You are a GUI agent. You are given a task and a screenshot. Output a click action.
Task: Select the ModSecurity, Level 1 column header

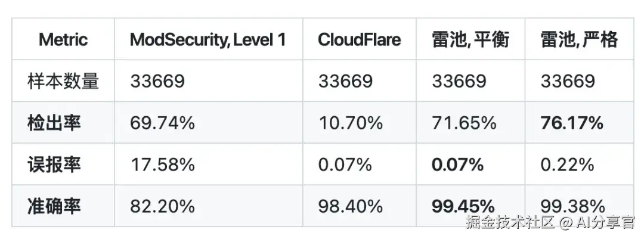pos(208,40)
